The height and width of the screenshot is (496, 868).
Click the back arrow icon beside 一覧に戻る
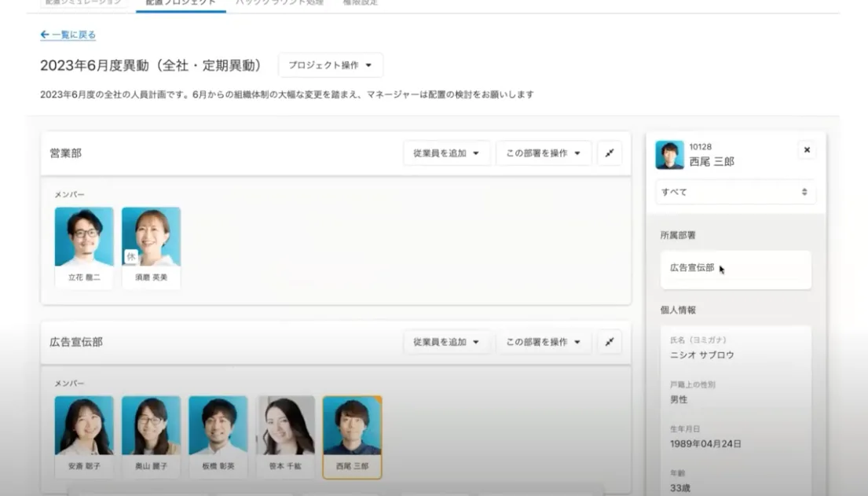click(x=45, y=35)
